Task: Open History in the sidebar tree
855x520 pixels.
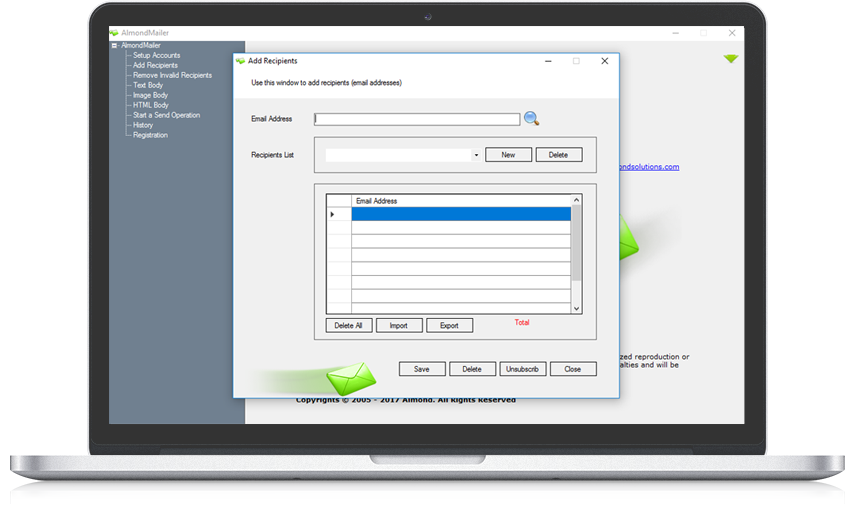Action: [x=143, y=125]
